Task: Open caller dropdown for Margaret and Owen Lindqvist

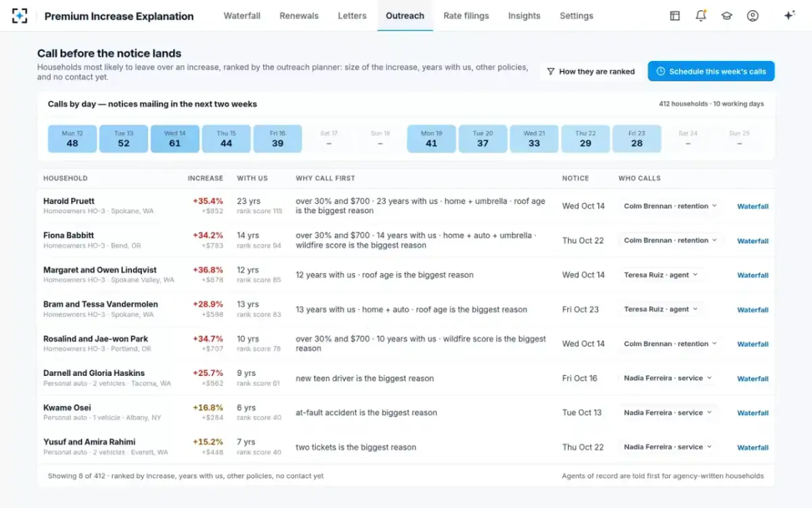Action: point(660,275)
